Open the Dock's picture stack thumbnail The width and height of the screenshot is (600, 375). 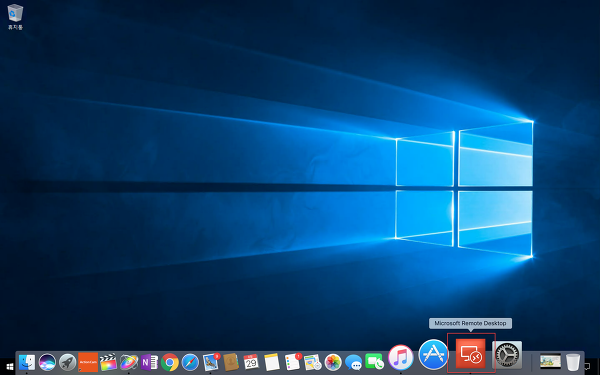[x=550, y=361]
